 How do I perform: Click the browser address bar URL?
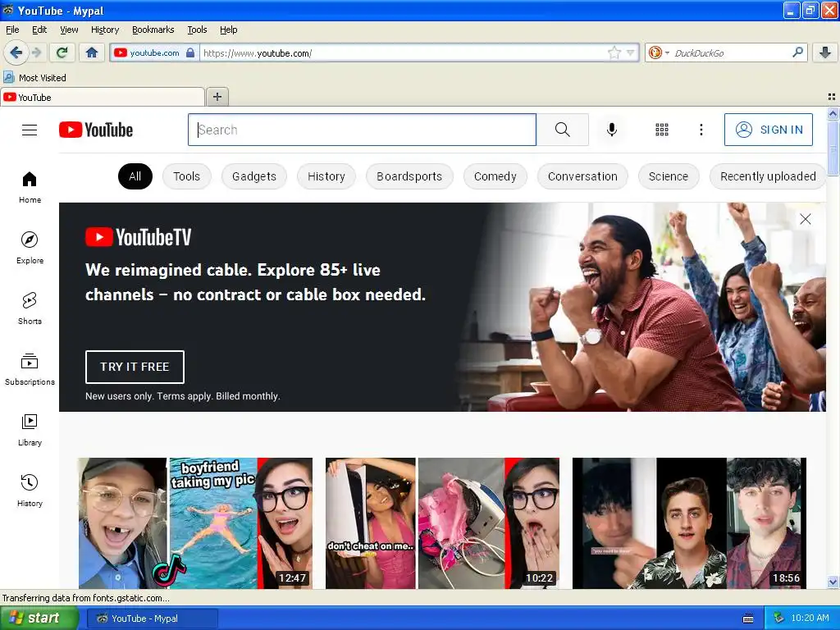click(x=404, y=53)
